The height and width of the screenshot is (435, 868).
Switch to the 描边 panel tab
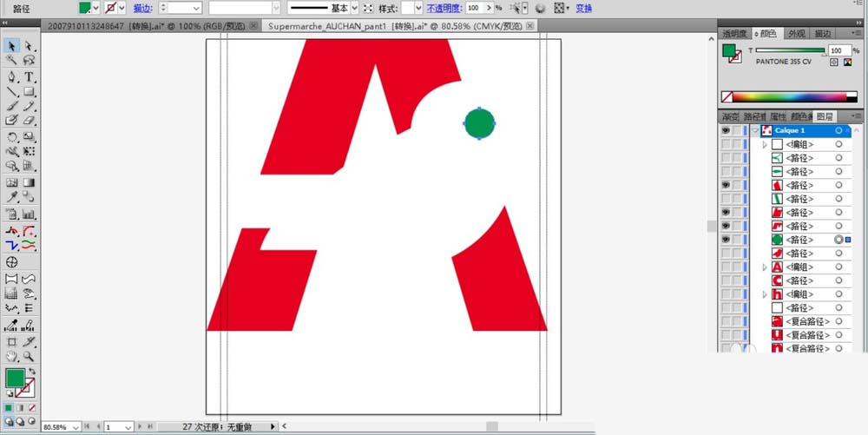coord(822,34)
